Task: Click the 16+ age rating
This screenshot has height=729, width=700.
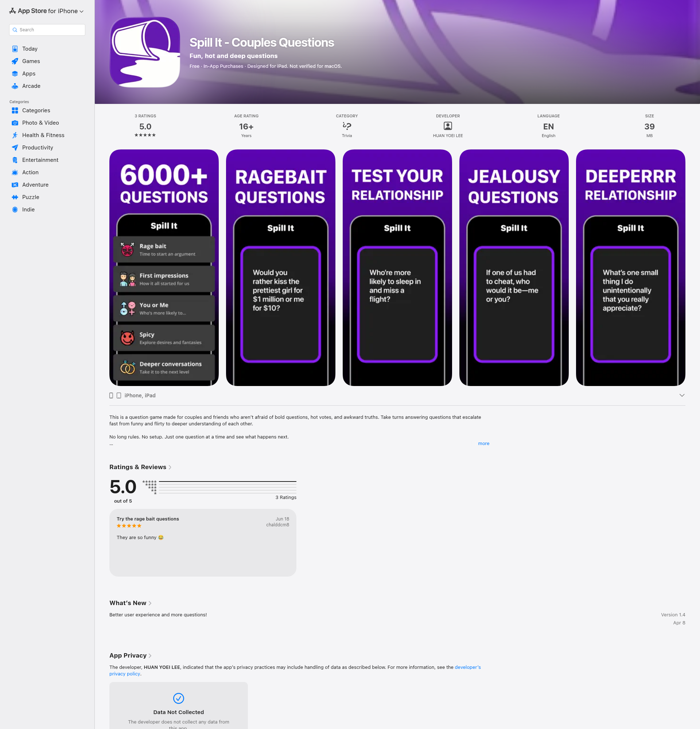Action: (x=246, y=126)
